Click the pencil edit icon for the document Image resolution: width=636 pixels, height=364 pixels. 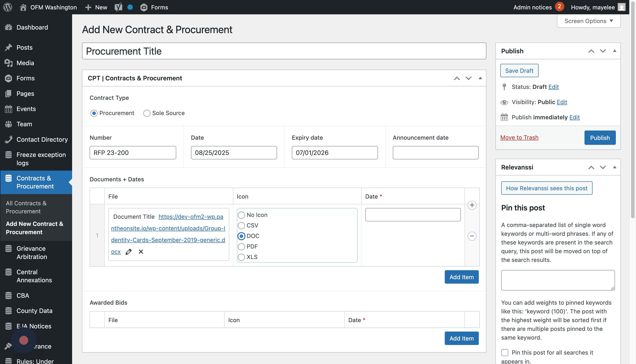coord(129,252)
